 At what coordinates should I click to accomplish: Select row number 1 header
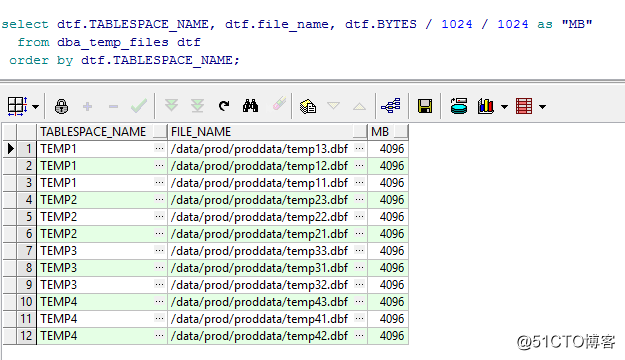(26, 149)
